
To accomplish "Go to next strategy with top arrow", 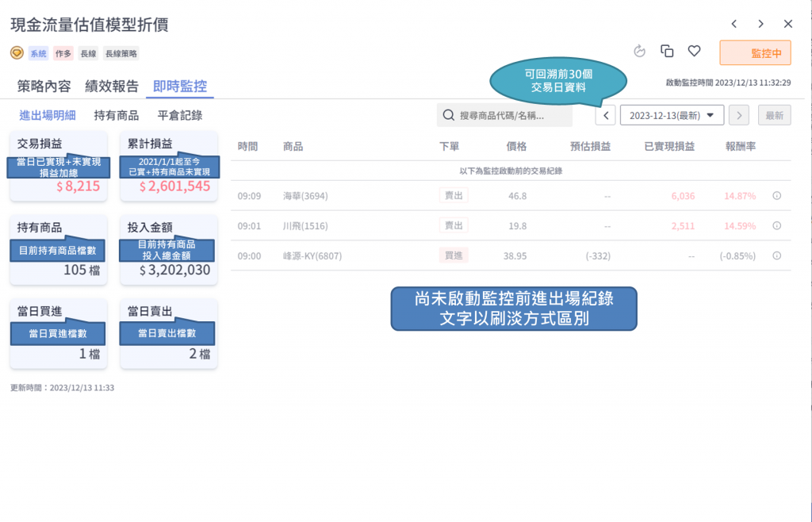I will tap(760, 24).
